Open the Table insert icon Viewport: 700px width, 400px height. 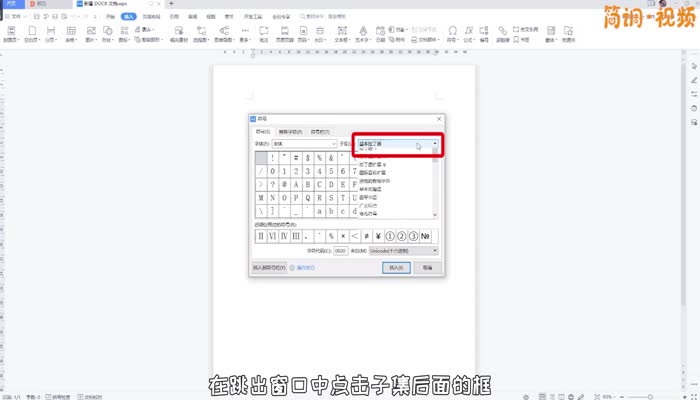(x=71, y=33)
